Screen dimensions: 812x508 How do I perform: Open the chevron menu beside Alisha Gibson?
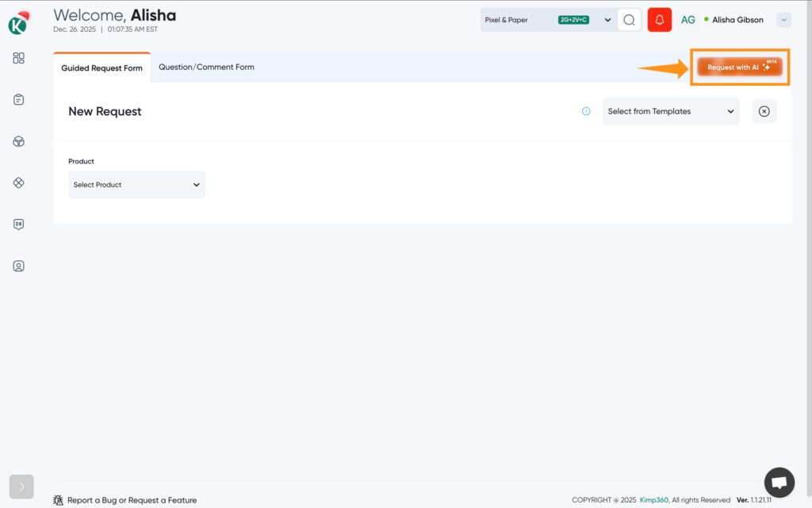point(783,19)
